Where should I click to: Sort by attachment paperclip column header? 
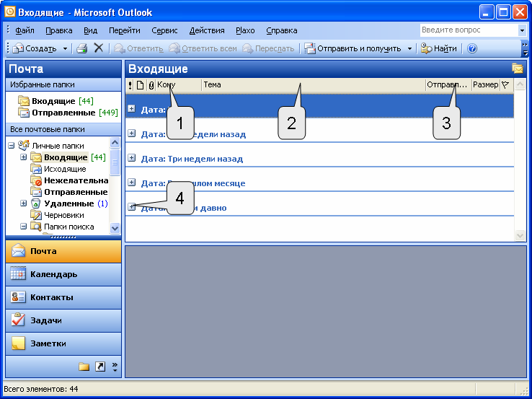tap(151, 85)
